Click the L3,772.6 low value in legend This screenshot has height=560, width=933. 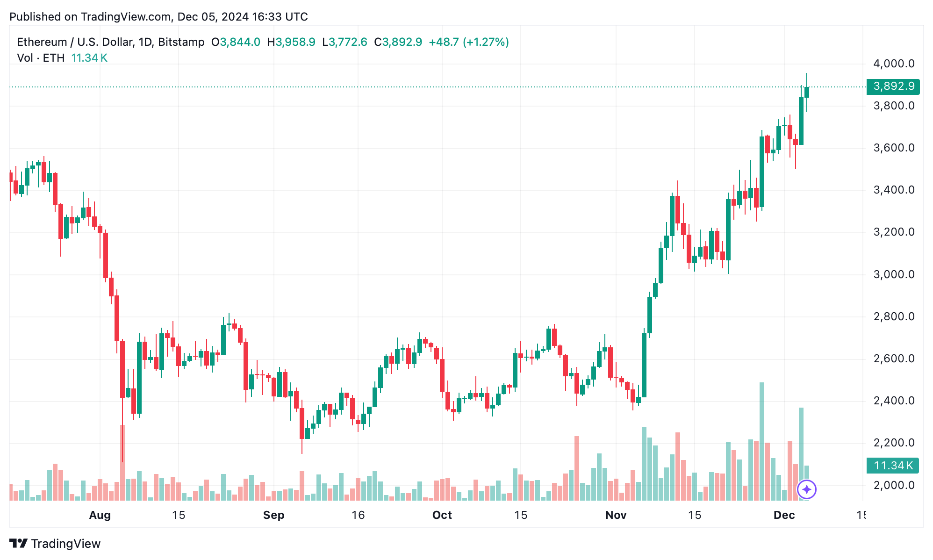[344, 42]
